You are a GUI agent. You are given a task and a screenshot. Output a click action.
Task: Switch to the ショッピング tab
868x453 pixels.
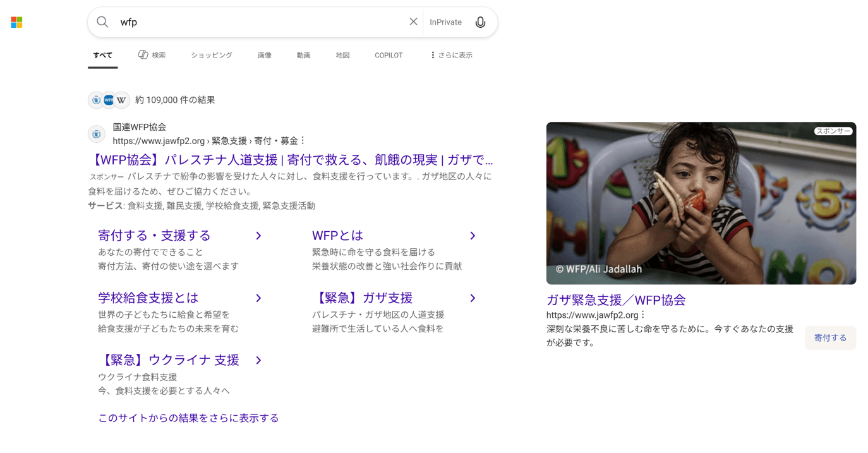coord(212,55)
